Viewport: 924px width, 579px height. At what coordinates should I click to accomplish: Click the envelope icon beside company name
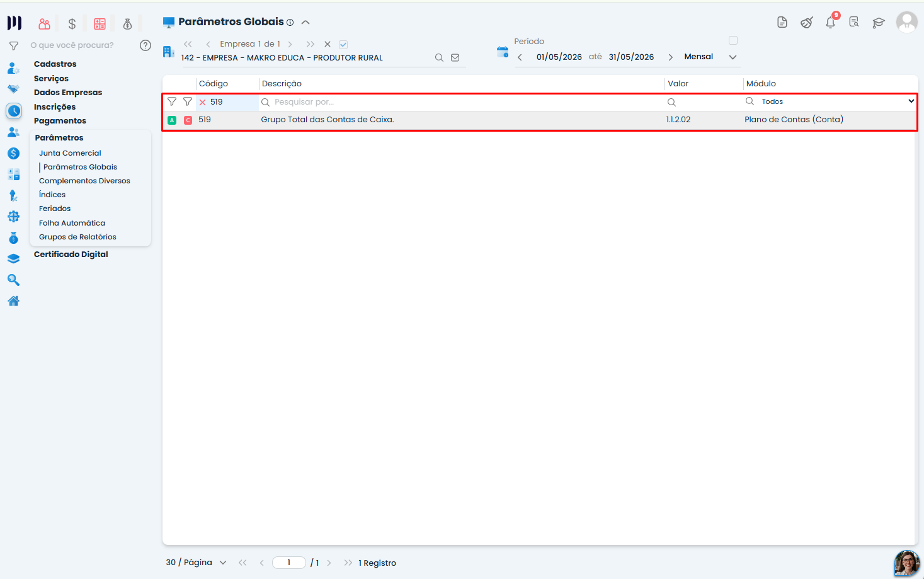pos(455,58)
